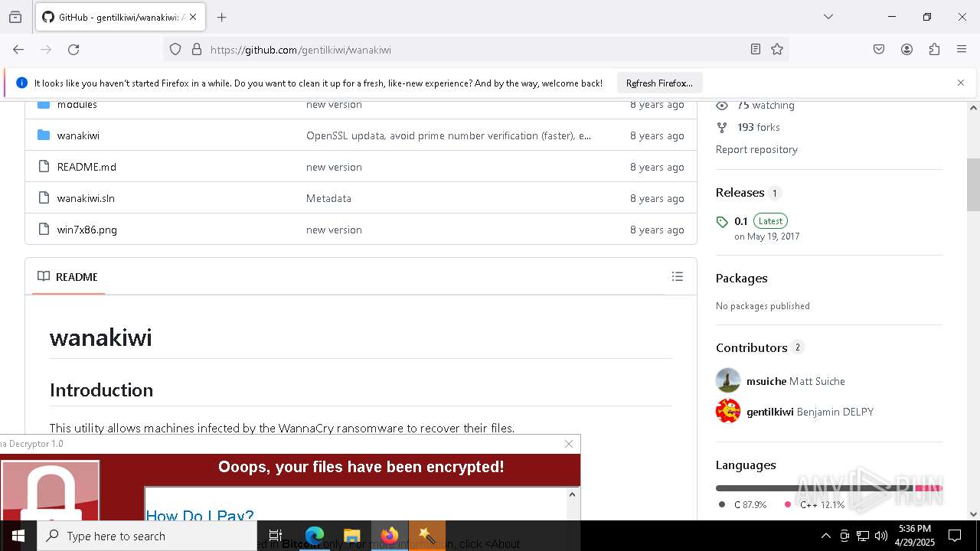
Task: Reload the current page
Action: (73, 50)
